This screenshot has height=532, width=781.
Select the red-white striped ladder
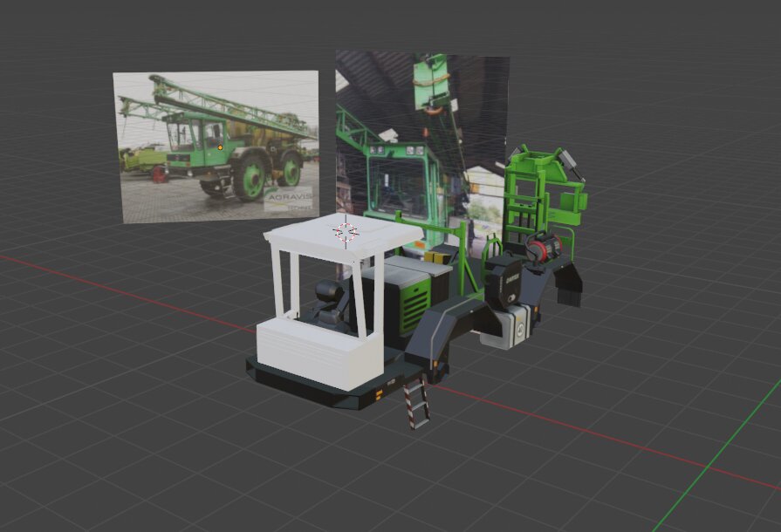coord(416,402)
